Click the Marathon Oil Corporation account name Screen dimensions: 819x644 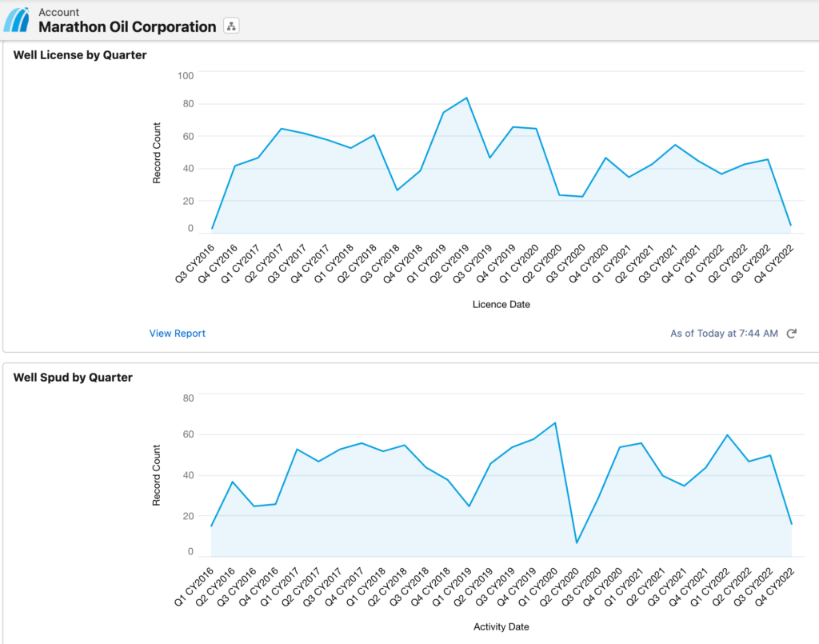click(127, 26)
